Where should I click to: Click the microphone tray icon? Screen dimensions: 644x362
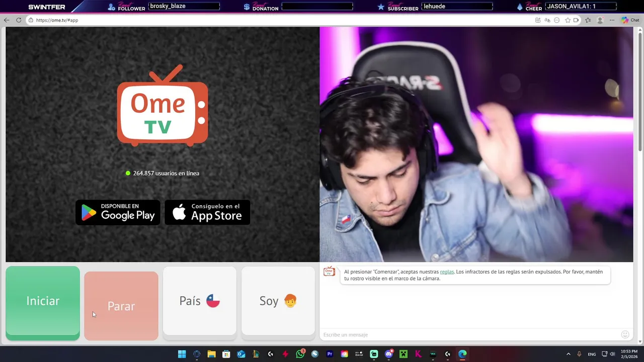coord(580,354)
